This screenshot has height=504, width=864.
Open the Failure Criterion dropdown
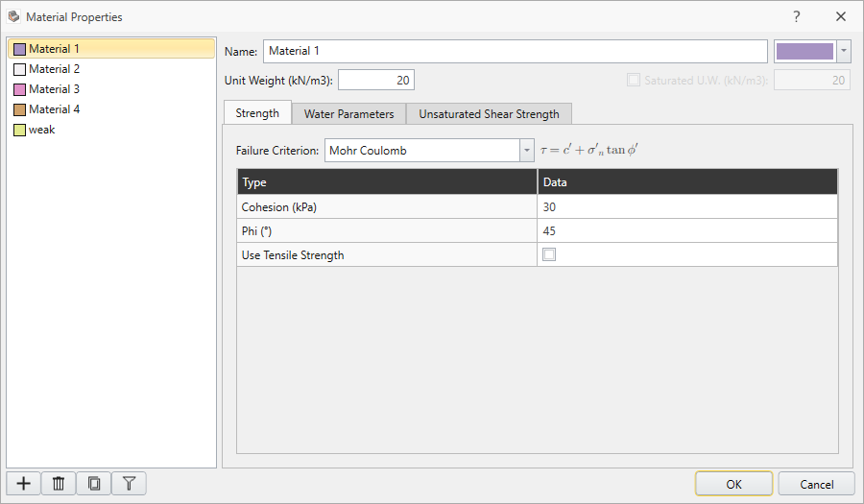[526, 151]
